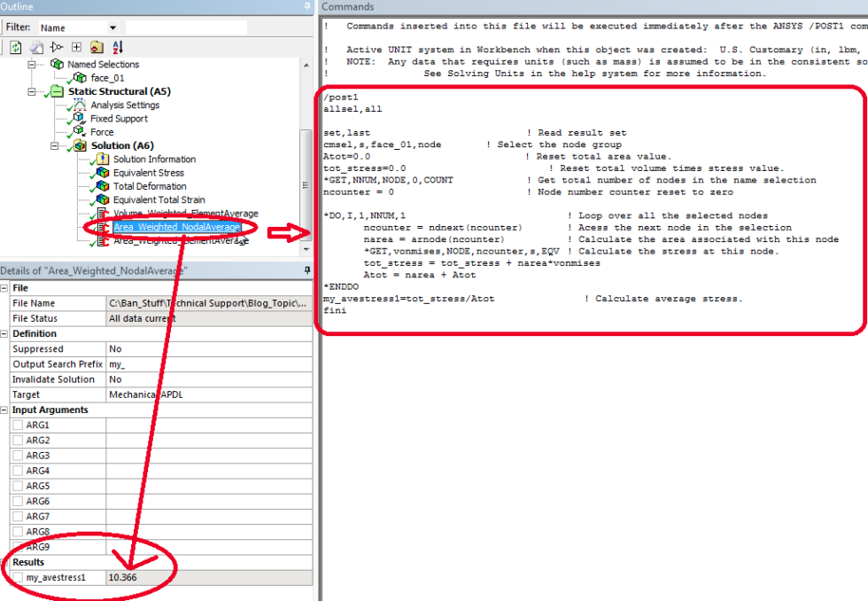Select the alphabetical sort icon in Outline toolbar

[117, 48]
